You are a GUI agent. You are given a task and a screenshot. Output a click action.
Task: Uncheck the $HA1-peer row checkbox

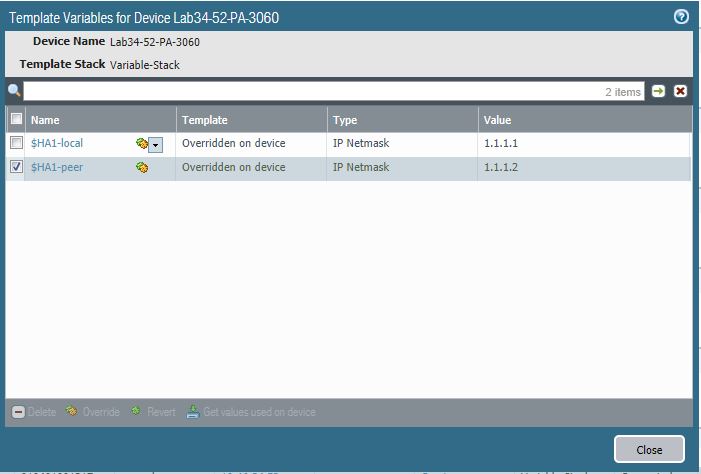click(16, 168)
